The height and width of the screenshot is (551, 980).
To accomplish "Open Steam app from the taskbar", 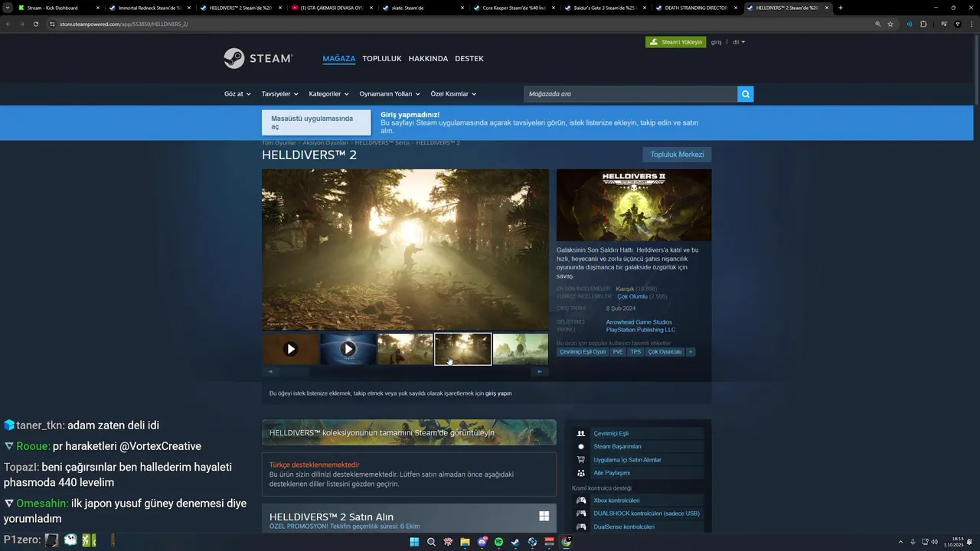I will point(515,542).
